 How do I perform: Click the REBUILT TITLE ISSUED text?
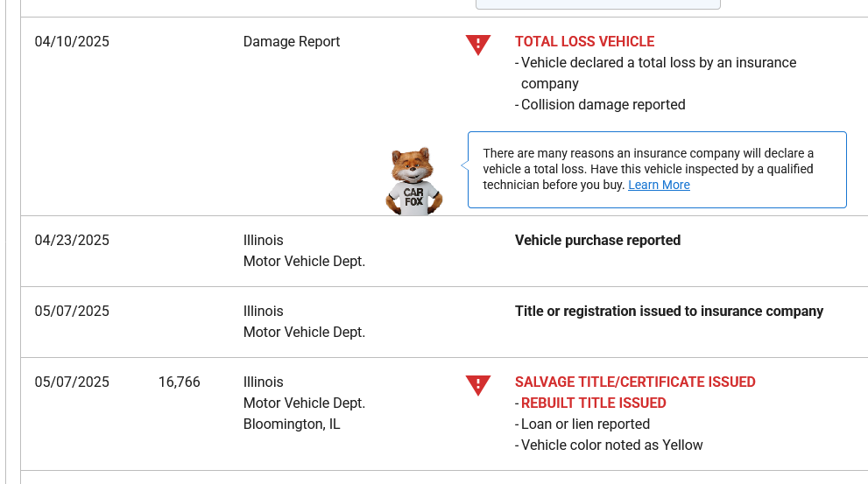point(593,403)
